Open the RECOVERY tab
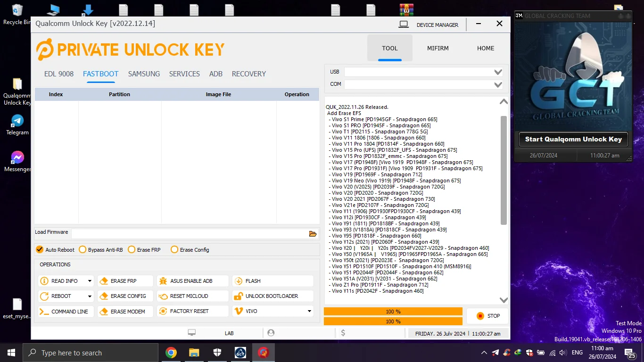 point(249,74)
